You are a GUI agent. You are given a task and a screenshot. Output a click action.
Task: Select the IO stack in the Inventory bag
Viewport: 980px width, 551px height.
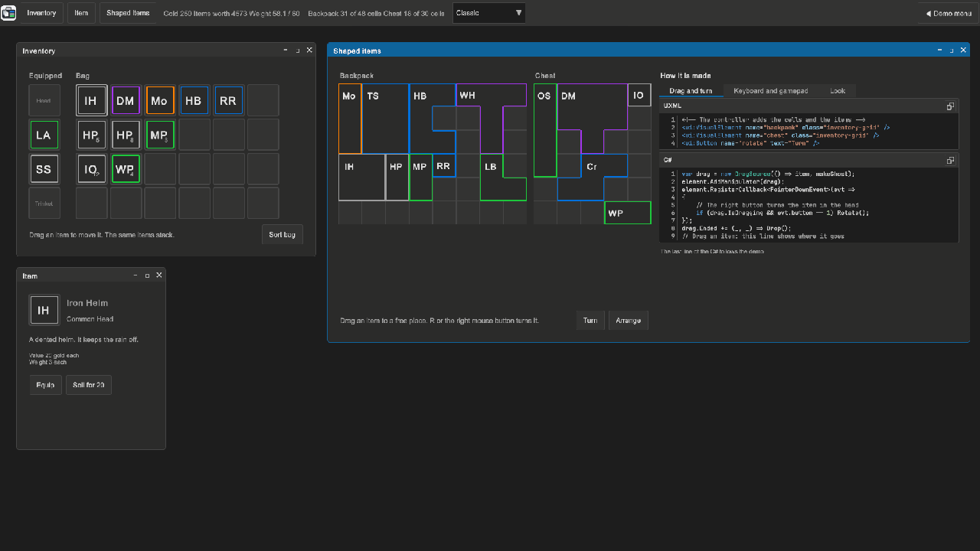tap(91, 169)
